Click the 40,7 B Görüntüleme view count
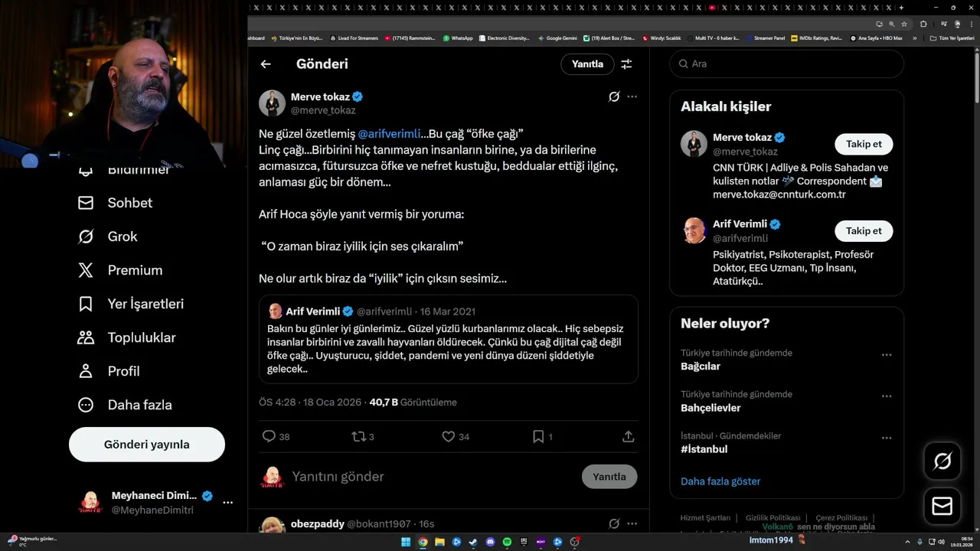The width and height of the screenshot is (980, 551). (x=413, y=402)
